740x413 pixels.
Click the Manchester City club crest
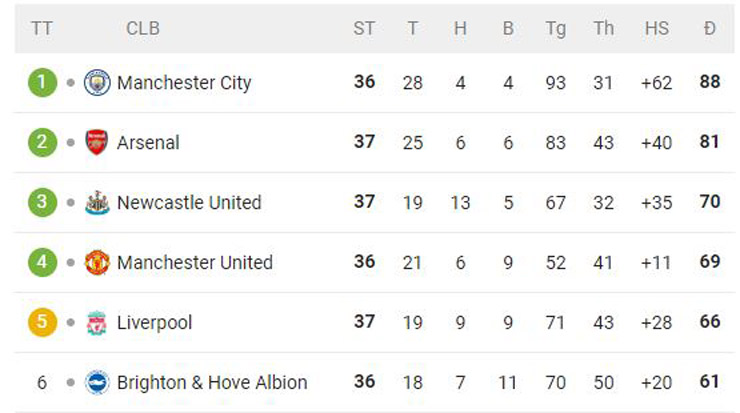click(x=97, y=82)
